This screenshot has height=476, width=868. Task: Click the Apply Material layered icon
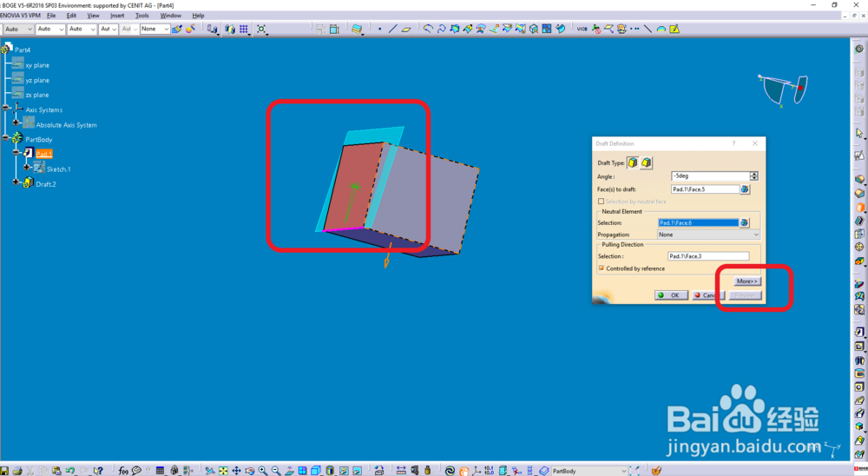357,29
